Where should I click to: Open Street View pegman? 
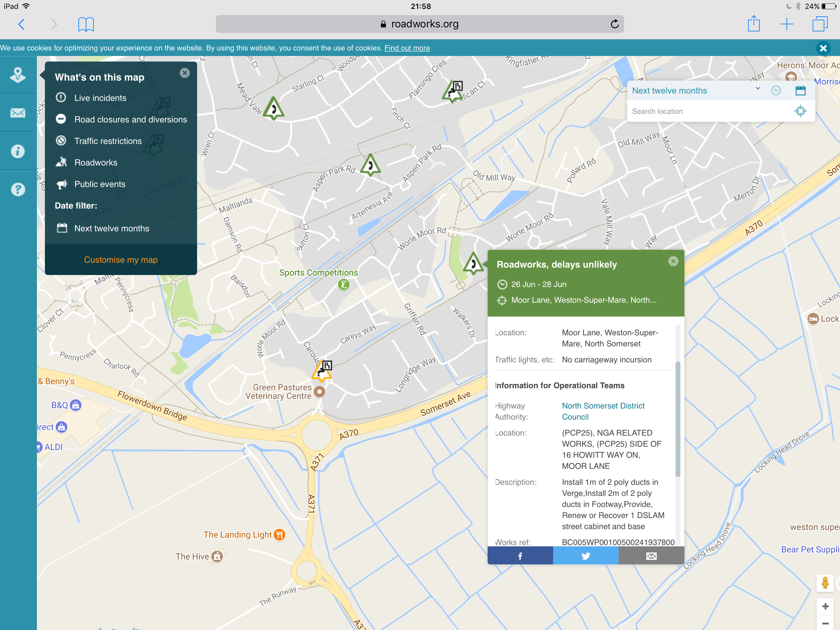[x=825, y=583]
